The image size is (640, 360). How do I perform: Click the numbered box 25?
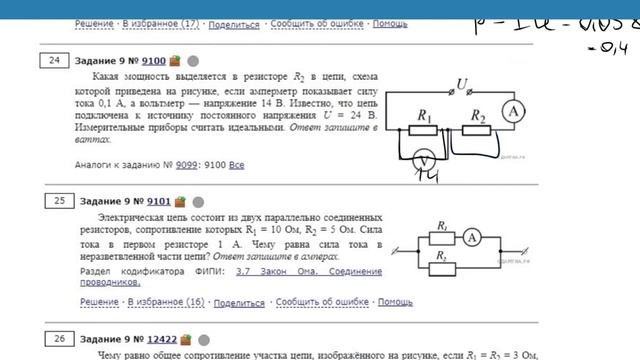60,201
